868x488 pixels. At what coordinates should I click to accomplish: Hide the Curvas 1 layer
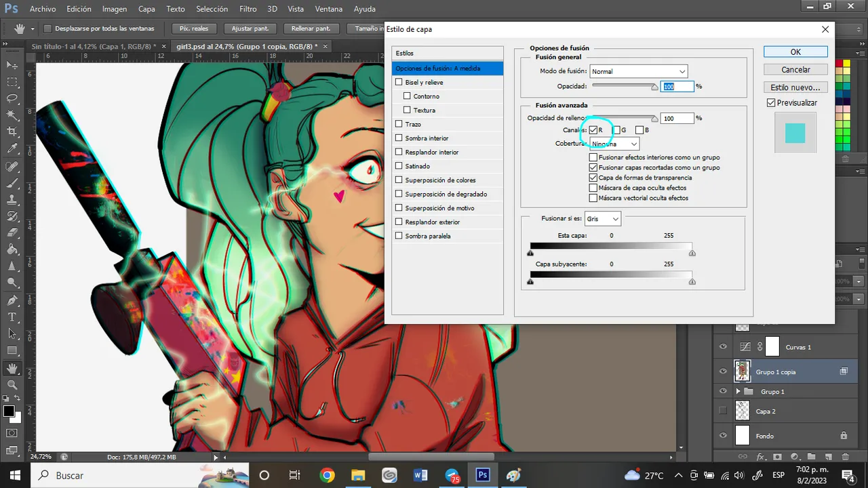(x=723, y=347)
